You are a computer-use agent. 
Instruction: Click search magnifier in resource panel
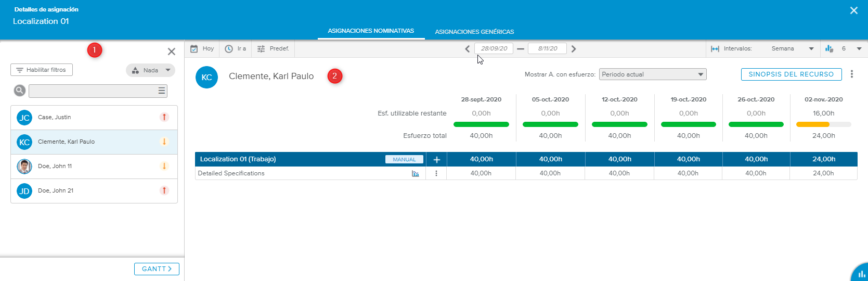pos(20,91)
